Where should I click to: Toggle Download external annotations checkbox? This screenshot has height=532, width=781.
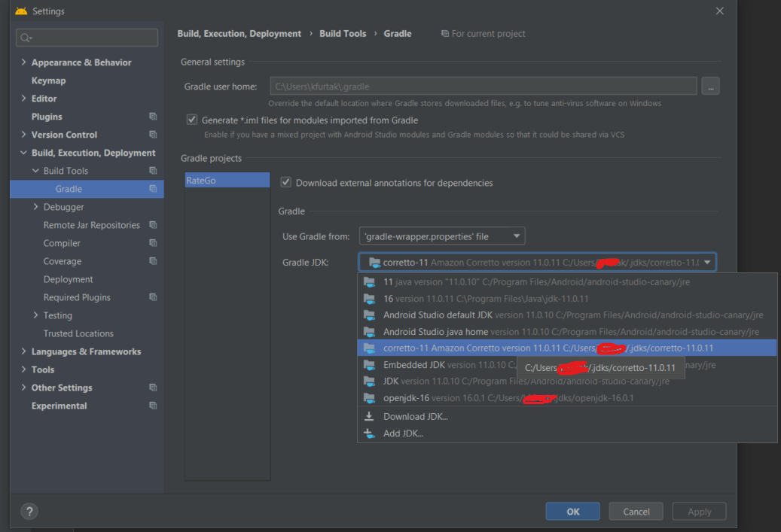(x=286, y=182)
